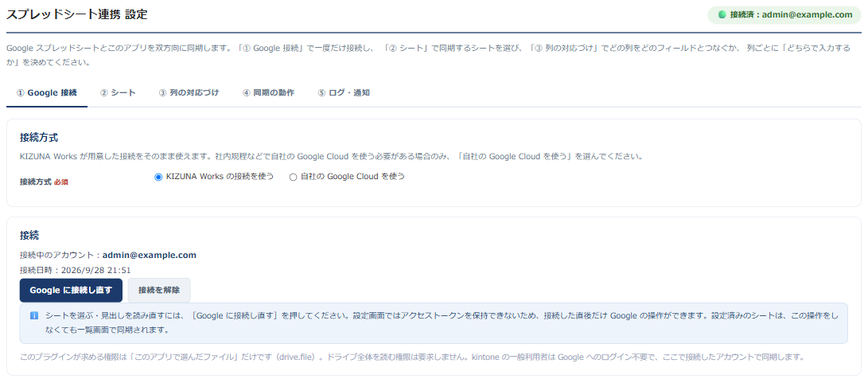Click the 'Google に接続し直す' button
868x383 pixels.
click(71, 290)
